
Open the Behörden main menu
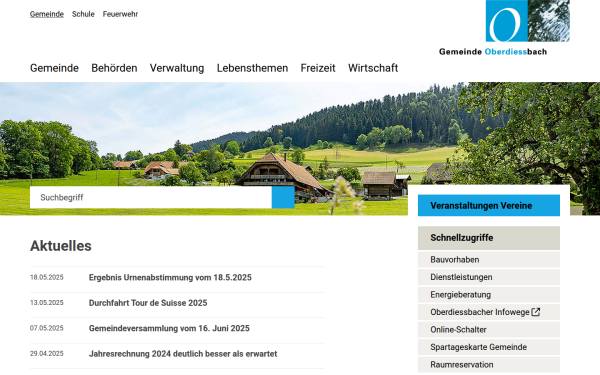[x=114, y=68]
